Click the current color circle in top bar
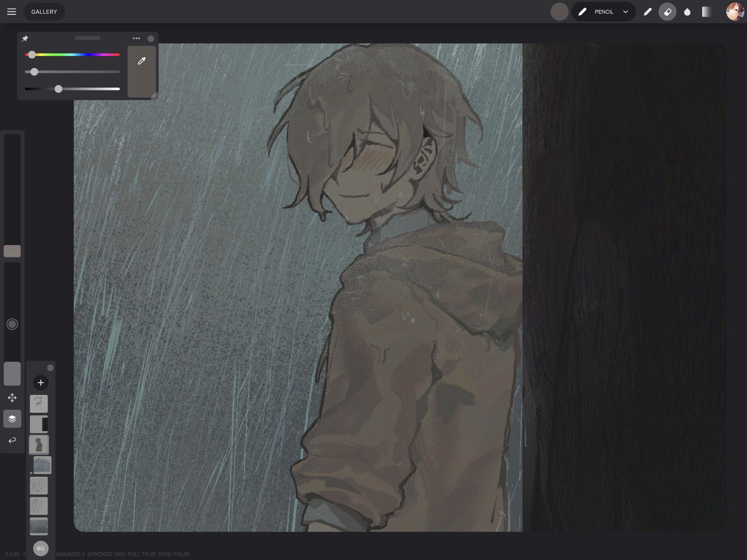Viewport: 747px width, 560px height. point(560,12)
